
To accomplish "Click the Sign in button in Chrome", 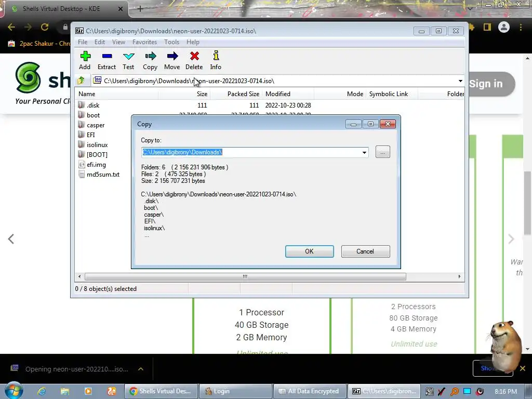I will tap(491, 84).
